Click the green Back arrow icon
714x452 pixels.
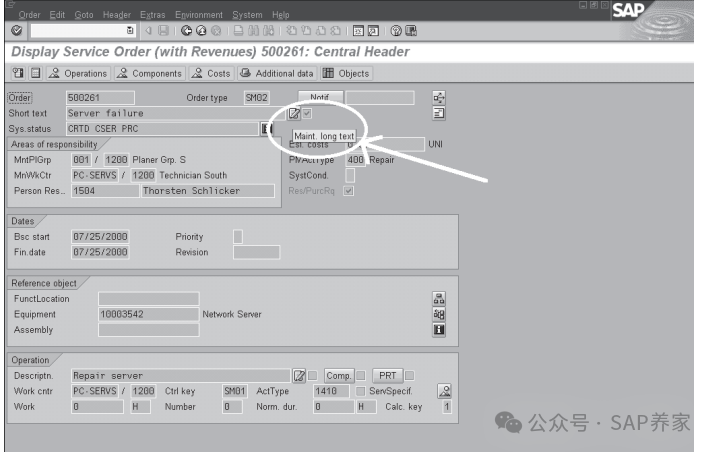(x=186, y=30)
